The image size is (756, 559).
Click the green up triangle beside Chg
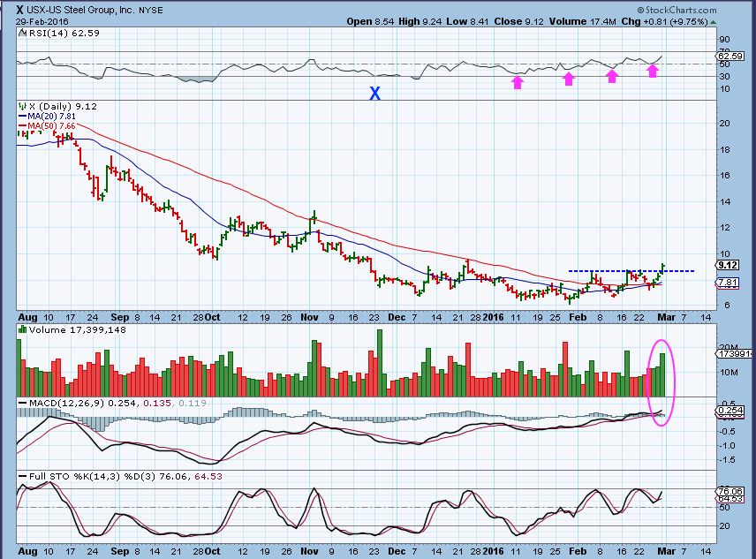coord(713,22)
